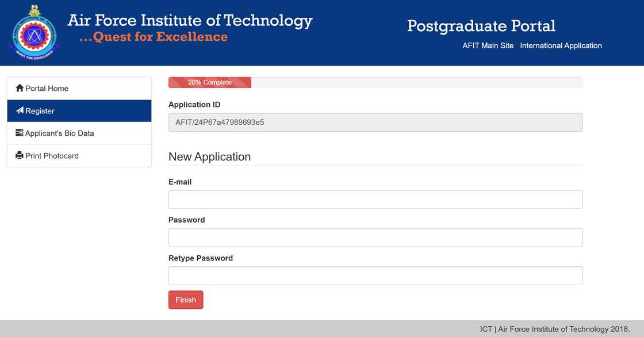
Task: Select the paper plane icon on Register
Action: [20, 110]
